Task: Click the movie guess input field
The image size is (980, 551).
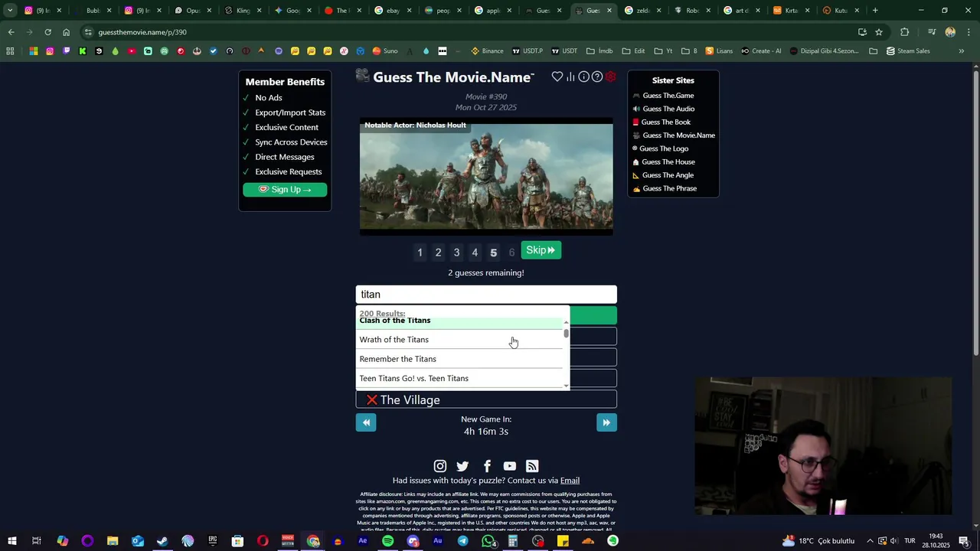Action: pos(486,295)
